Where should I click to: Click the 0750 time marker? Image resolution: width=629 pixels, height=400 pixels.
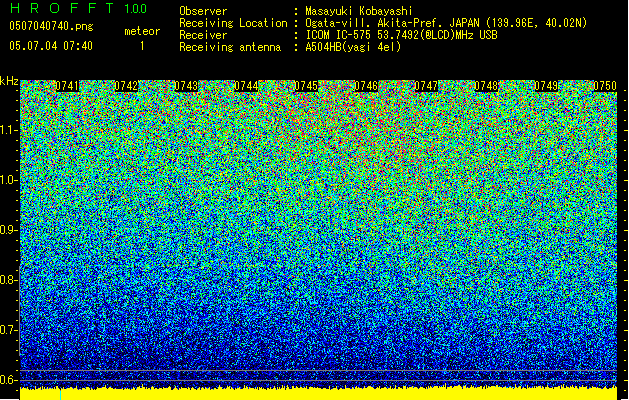click(x=605, y=86)
